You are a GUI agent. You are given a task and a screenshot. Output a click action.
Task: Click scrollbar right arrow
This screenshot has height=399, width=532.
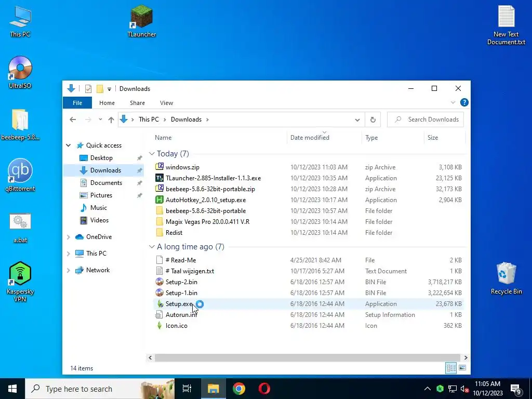[x=465, y=357]
